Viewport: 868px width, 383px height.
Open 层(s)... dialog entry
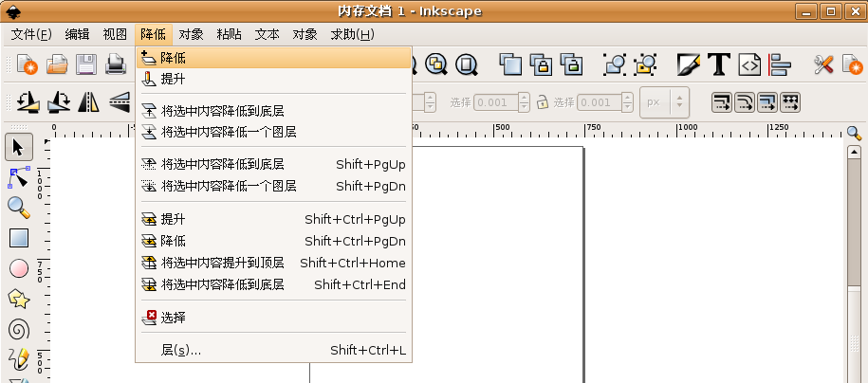pos(273,351)
